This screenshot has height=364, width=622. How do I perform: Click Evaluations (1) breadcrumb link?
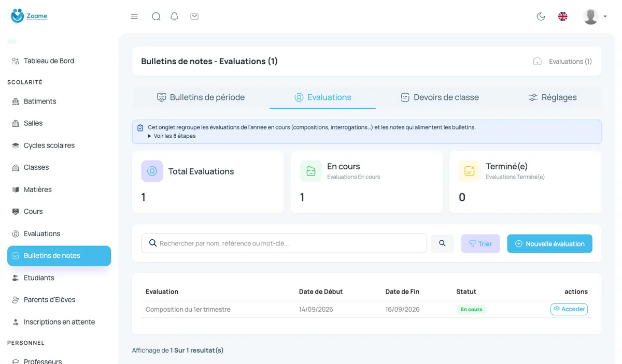click(570, 61)
